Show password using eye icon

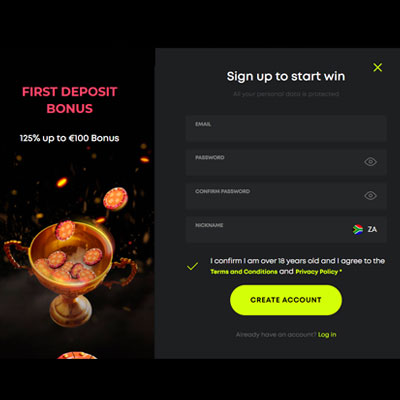point(370,162)
